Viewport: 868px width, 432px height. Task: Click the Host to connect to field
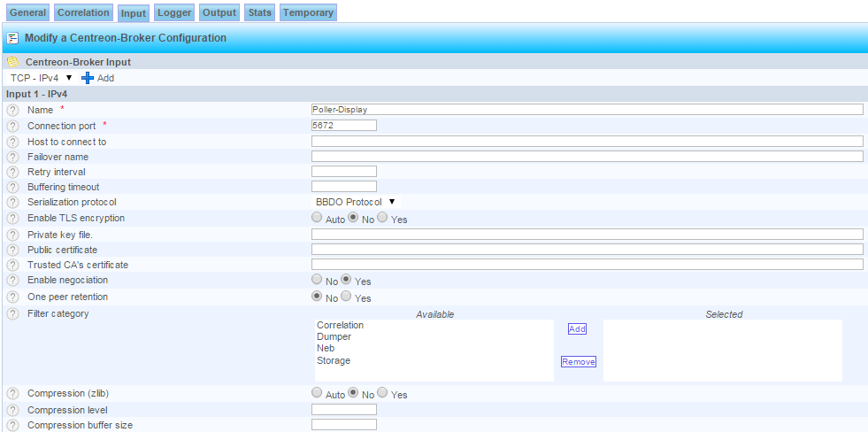(587, 142)
